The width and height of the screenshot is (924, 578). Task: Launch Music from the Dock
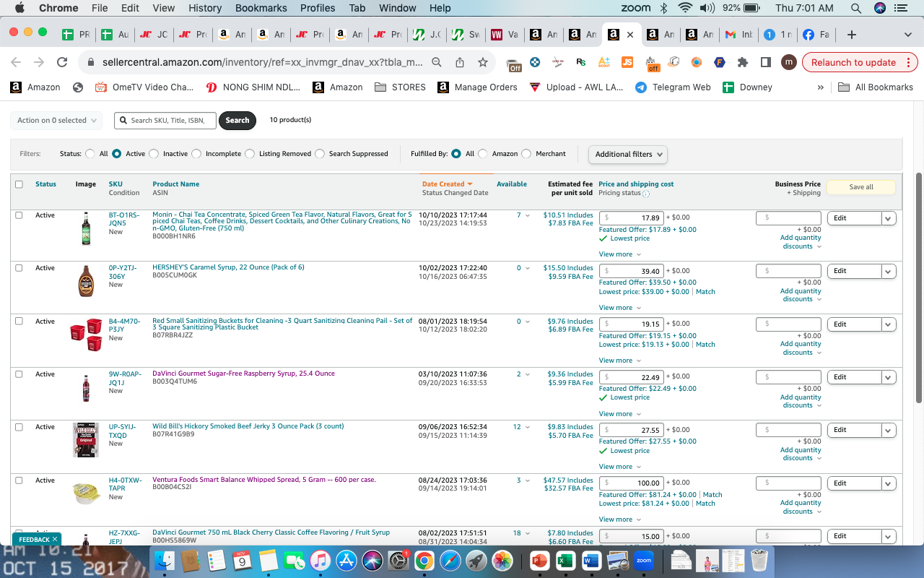320,560
